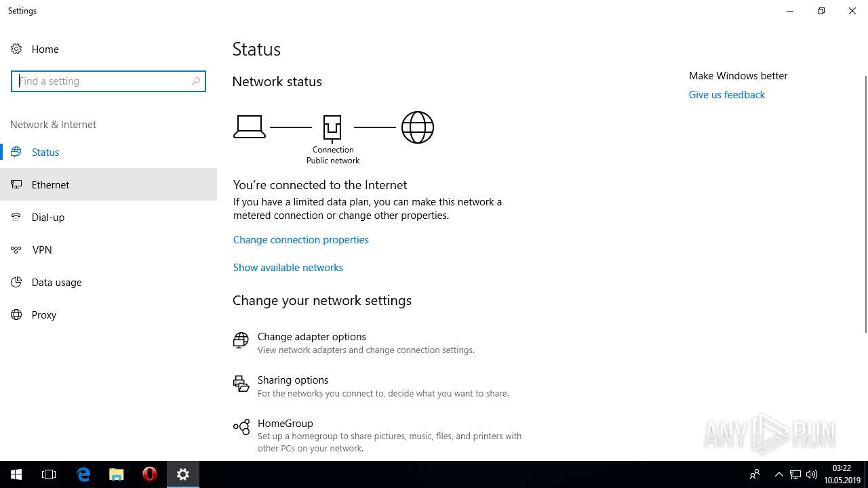Click "You're connected to the Internet" text
The image size is (868, 488).
[x=320, y=184]
